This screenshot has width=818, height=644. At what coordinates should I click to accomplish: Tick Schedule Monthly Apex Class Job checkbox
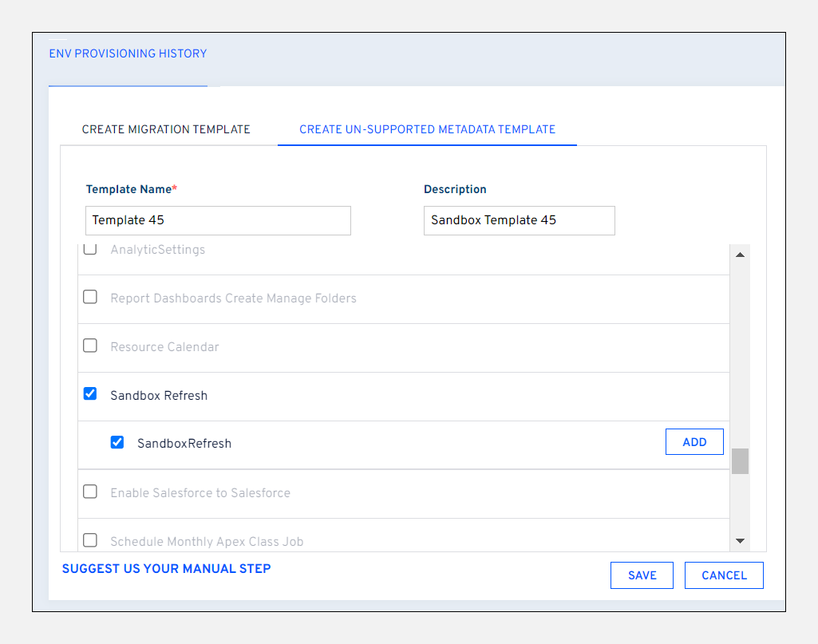tap(90, 540)
